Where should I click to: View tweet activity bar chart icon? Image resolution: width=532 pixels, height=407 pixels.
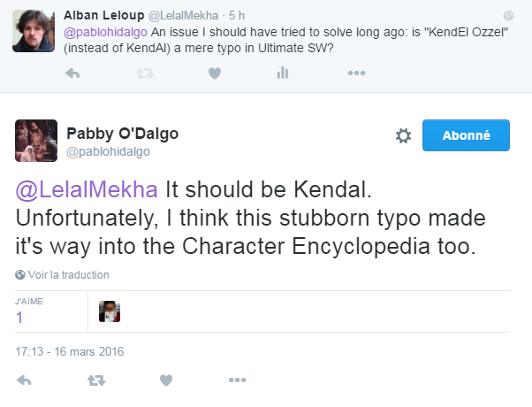[282, 73]
